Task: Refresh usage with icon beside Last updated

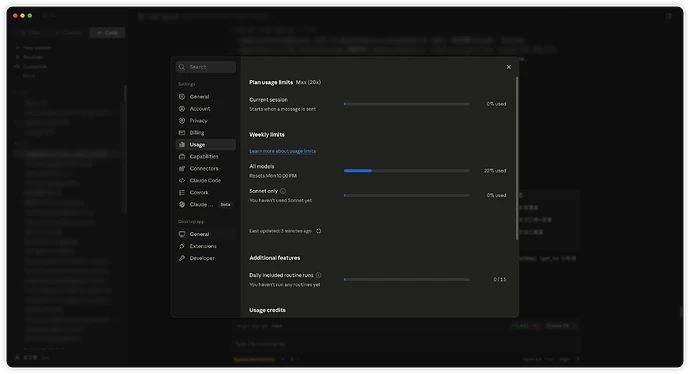Action: (319, 231)
